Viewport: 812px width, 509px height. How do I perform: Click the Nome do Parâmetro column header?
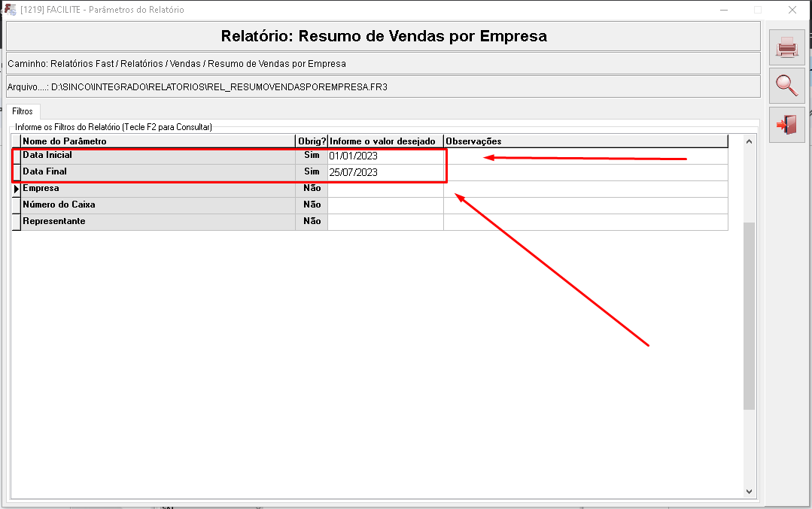pos(158,141)
